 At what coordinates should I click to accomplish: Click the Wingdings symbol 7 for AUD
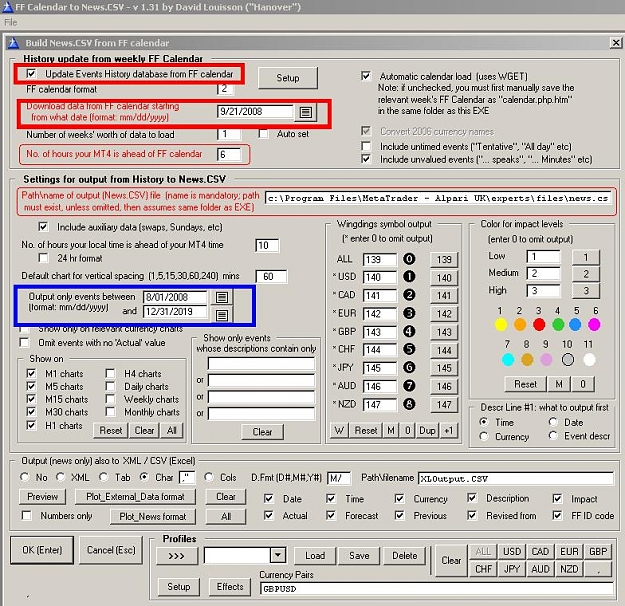click(x=409, y=386)
